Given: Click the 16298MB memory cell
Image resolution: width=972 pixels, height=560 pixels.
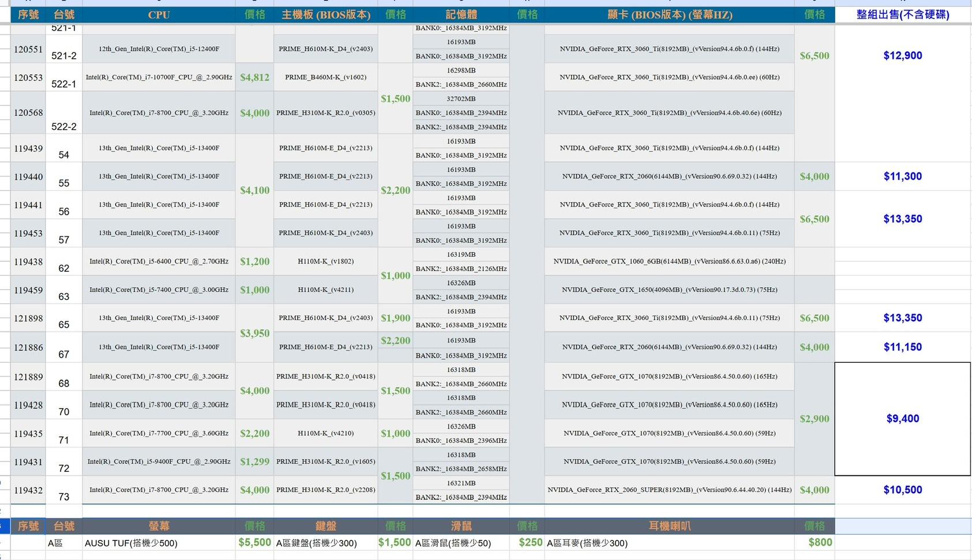Looking at the screenshot, I should click(x=461, y=70).
